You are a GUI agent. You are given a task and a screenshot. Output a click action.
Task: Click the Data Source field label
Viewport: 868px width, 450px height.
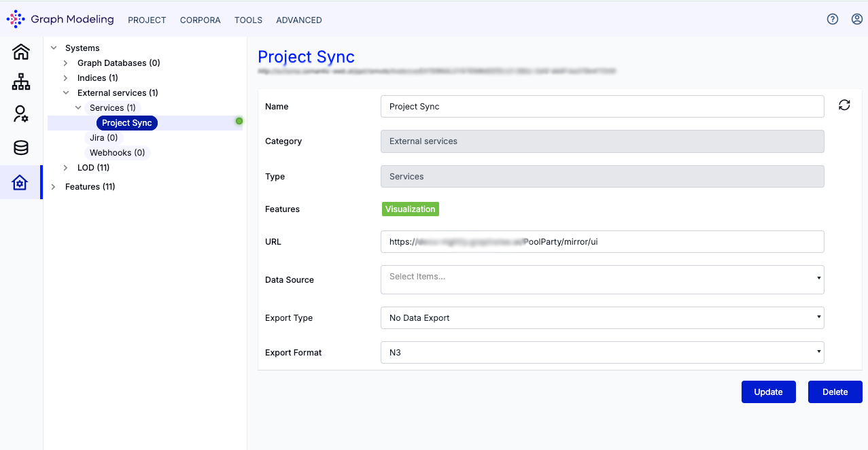[290, 279]
